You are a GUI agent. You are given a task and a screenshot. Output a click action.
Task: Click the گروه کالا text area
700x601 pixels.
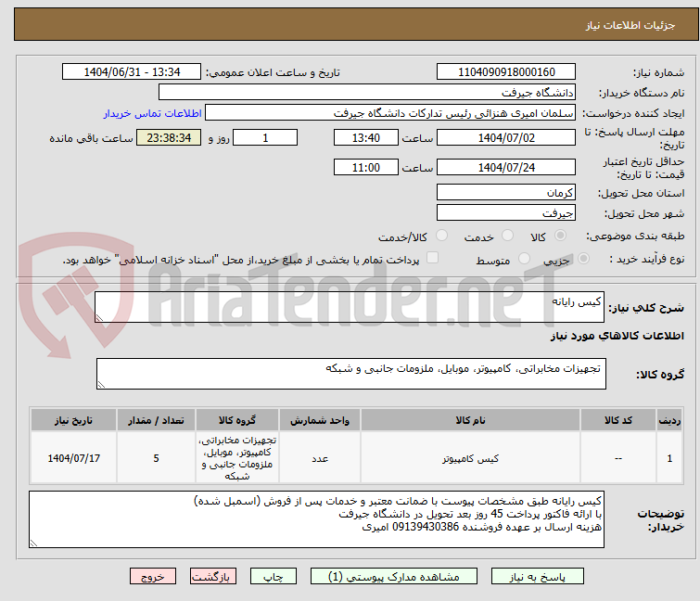[x=350, y=374]
